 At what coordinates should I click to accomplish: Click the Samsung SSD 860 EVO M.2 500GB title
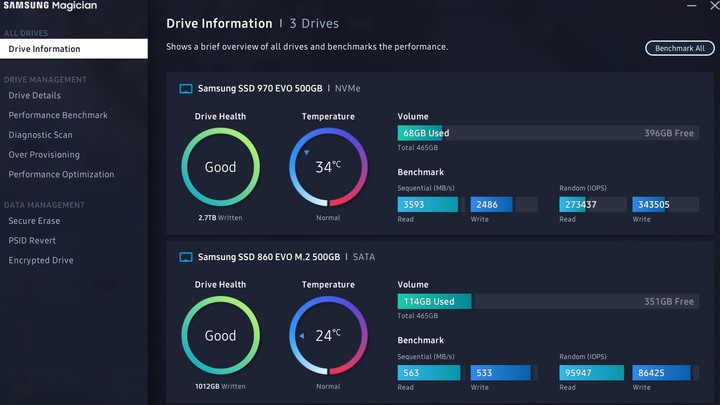click(269, 257)
